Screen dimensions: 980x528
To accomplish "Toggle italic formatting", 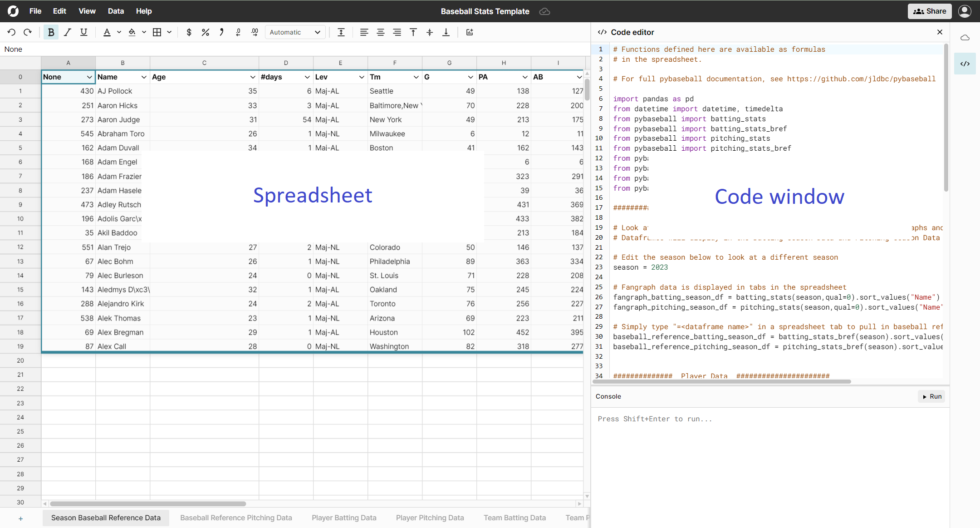I will tap(68, 32).
